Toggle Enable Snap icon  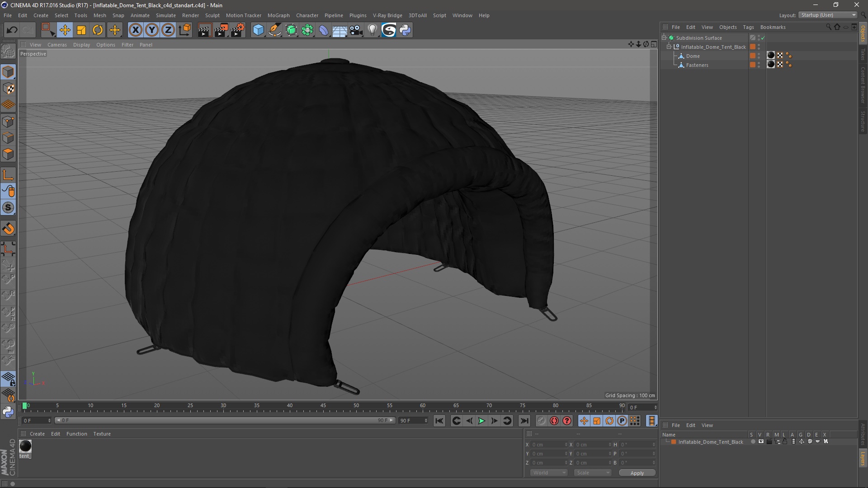[8, 207]
